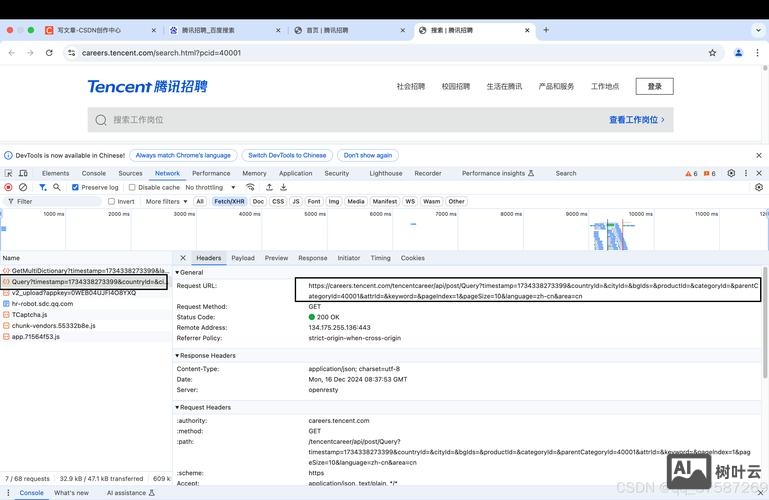Select the All request type filter
The width and height of the screenshot is (769, 500).
pos(200,201)
